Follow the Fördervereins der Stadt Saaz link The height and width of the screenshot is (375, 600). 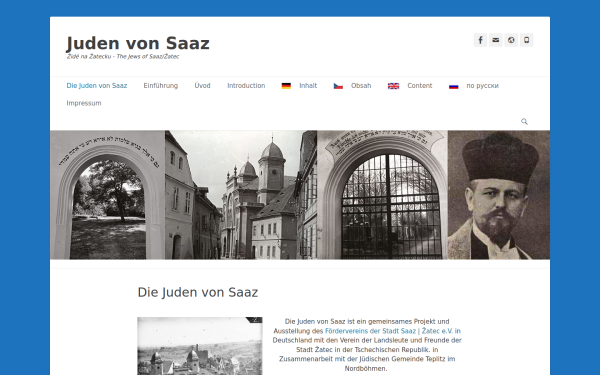(389, 331)
